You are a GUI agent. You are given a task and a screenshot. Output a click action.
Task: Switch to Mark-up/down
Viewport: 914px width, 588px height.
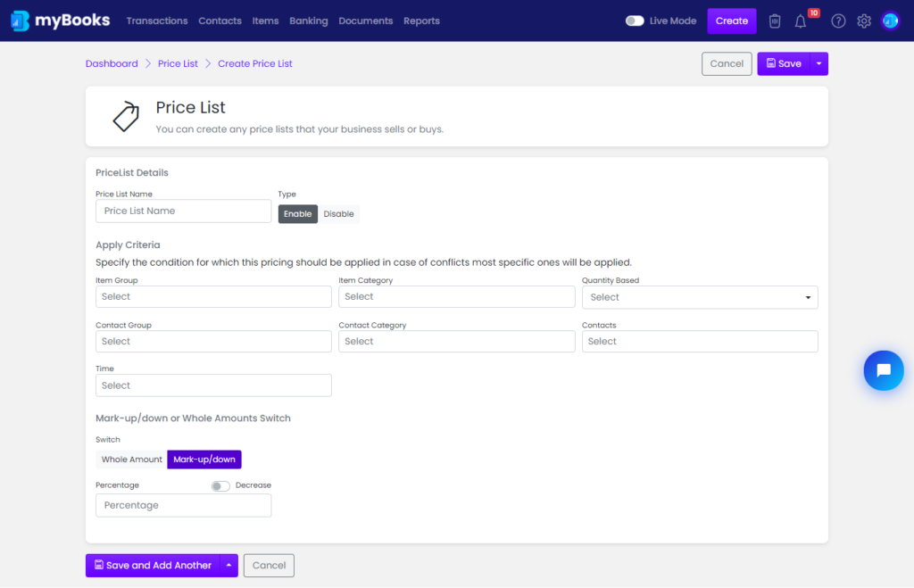click(x=204, y=460)
